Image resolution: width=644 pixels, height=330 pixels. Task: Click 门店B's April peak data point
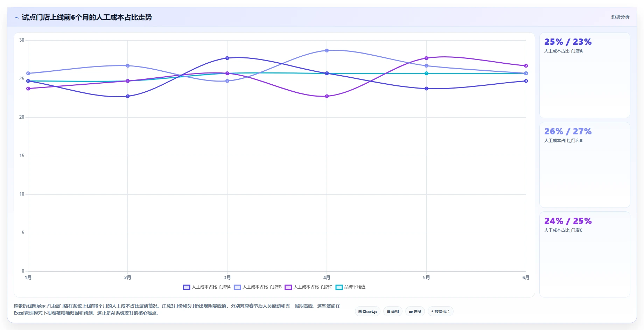(x=327, y=50)
